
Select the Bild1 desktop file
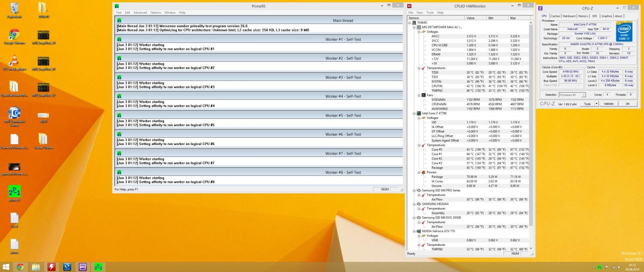point(43,117)
